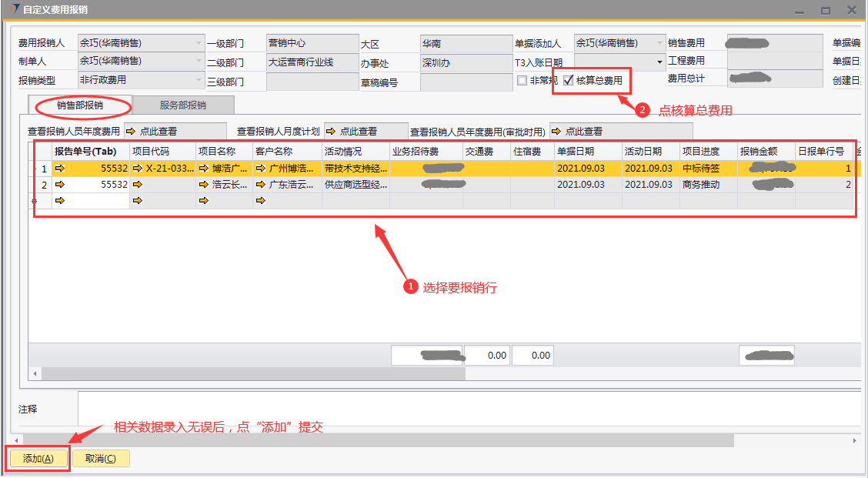Select the 销售部报销 tab
This screenshot has width=868, height=478.
(80, 105)
